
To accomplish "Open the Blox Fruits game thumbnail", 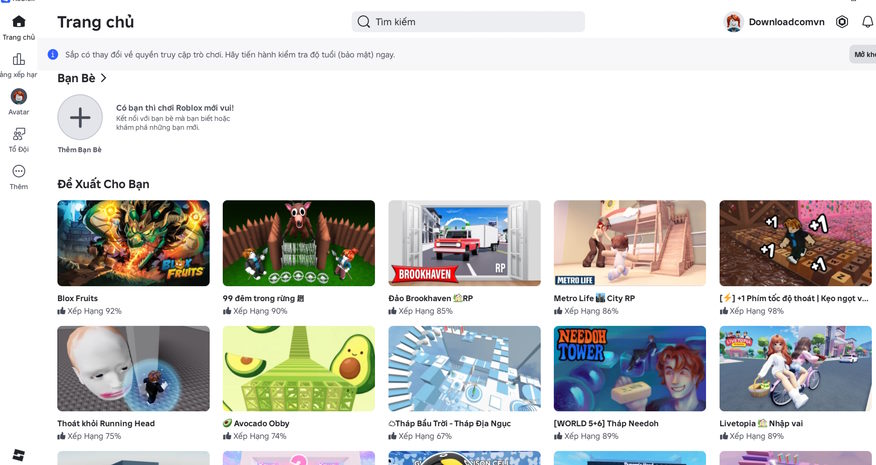I will 134,243.
